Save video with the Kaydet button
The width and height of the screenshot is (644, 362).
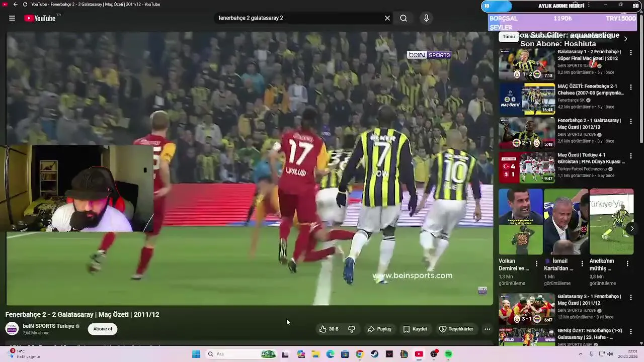pos(415,329)
